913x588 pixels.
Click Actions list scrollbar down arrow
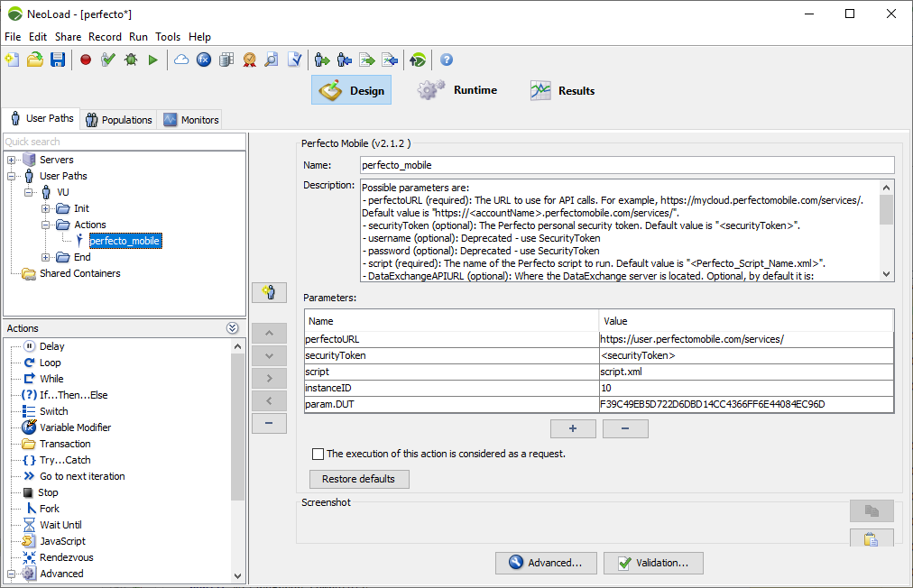tap(237, 575)
